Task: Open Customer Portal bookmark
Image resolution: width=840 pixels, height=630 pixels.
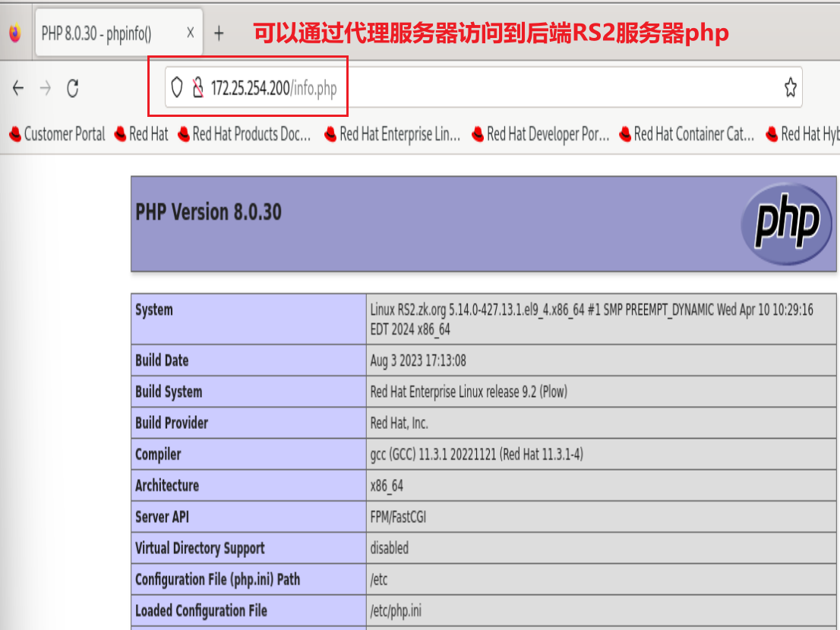Action: (57, 134)
